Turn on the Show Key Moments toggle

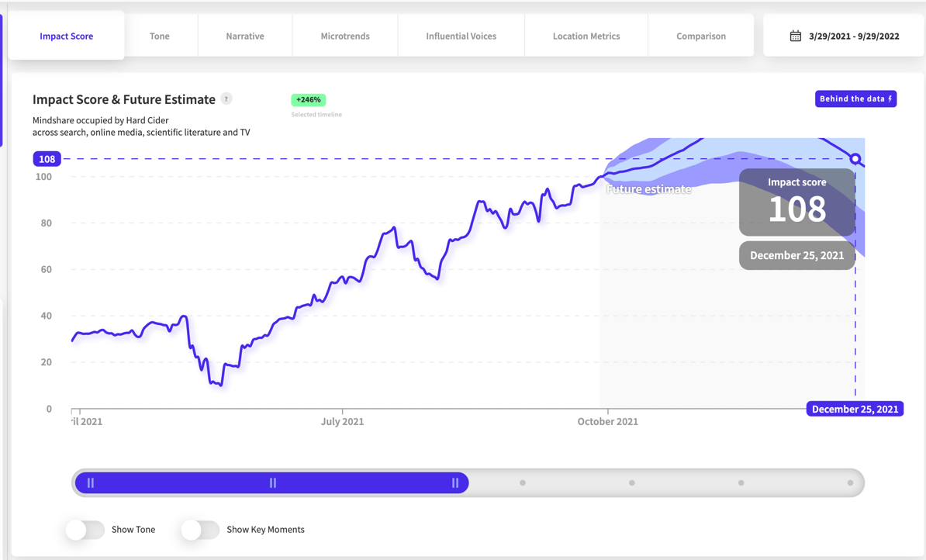click(200, 530)
